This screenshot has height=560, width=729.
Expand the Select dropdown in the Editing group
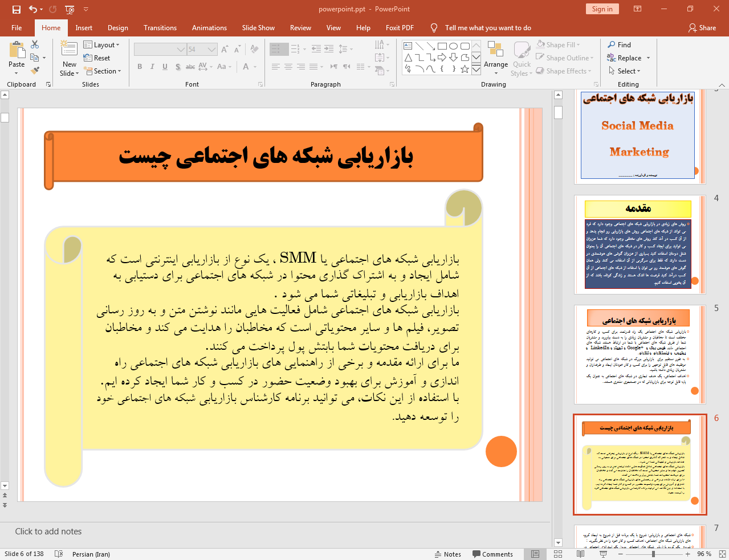624,71
